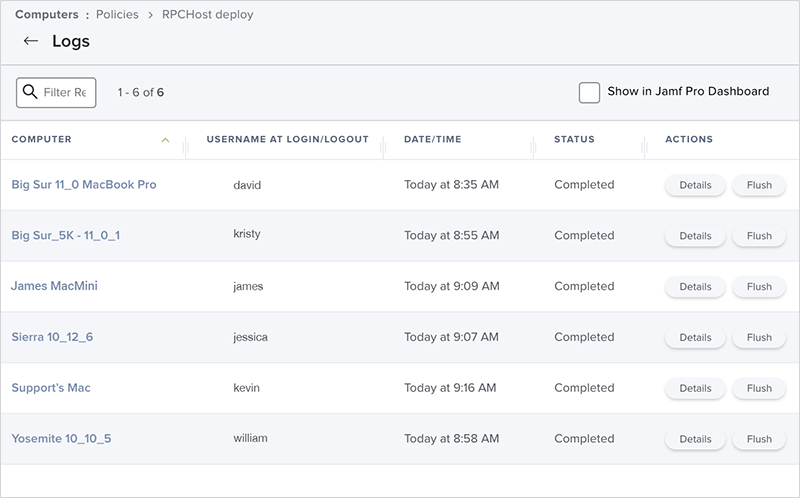The width and height of the screenshot is (800, 498).
Task: Open the Sierra 10_12_6 computer link
Action: (x=52, y=337)
